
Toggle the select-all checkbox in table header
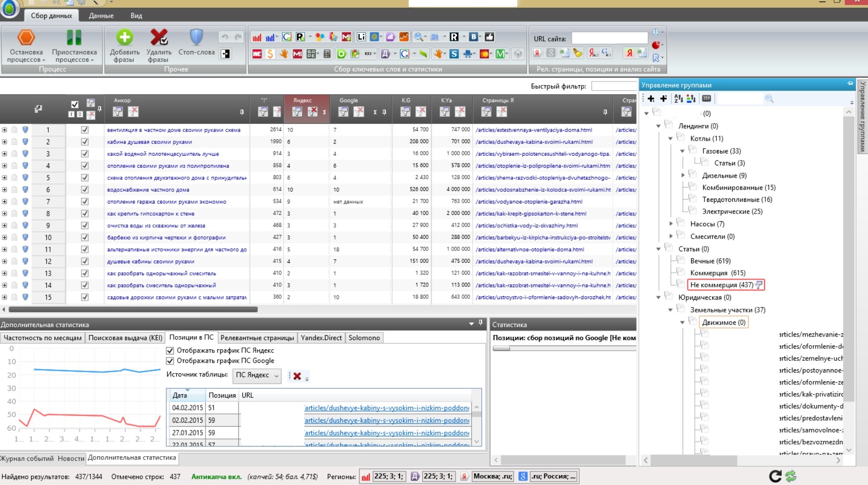(75, 104)
